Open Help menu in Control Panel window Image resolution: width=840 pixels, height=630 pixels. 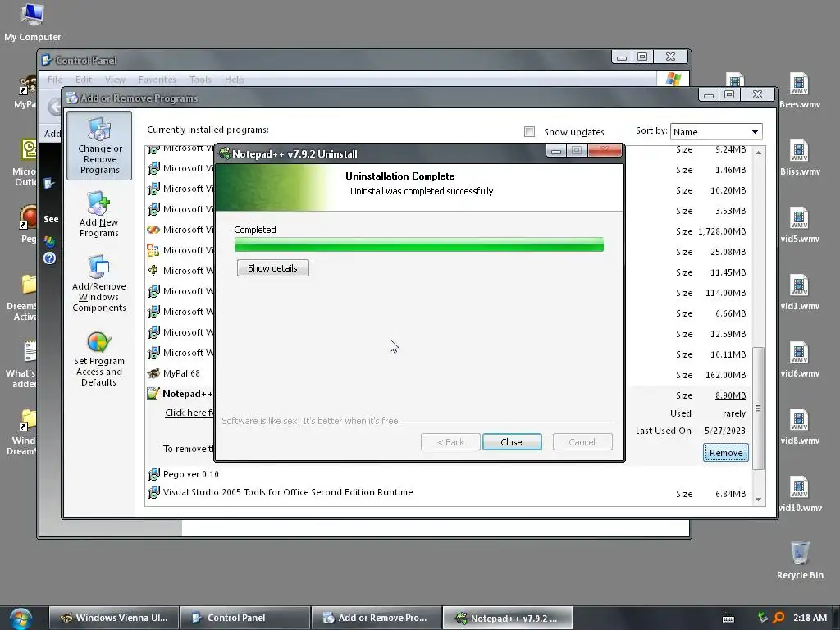(x=234, y=80)
